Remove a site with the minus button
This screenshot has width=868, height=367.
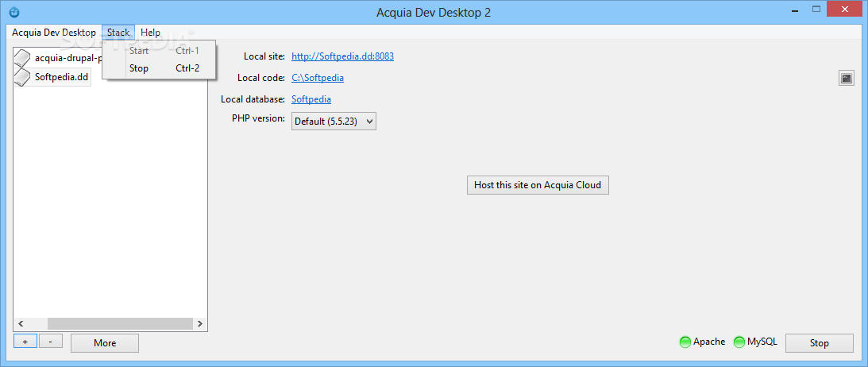click(x=51, y=342)
